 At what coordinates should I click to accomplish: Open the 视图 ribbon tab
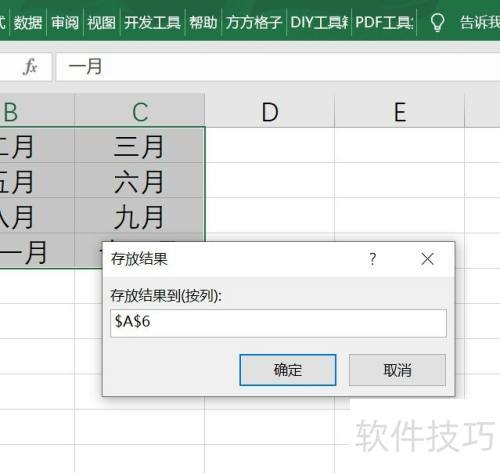point(101,23)
